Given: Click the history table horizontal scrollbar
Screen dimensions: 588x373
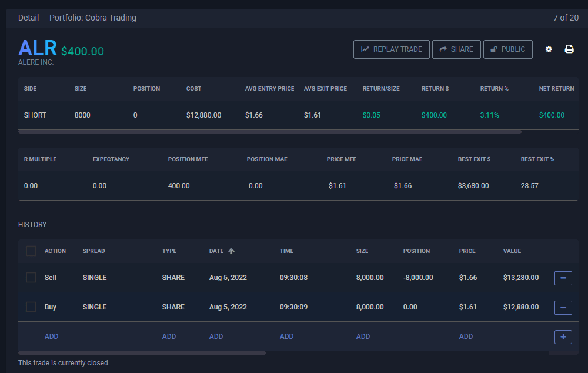Looking at the screenshot, I should pos(141,353).
